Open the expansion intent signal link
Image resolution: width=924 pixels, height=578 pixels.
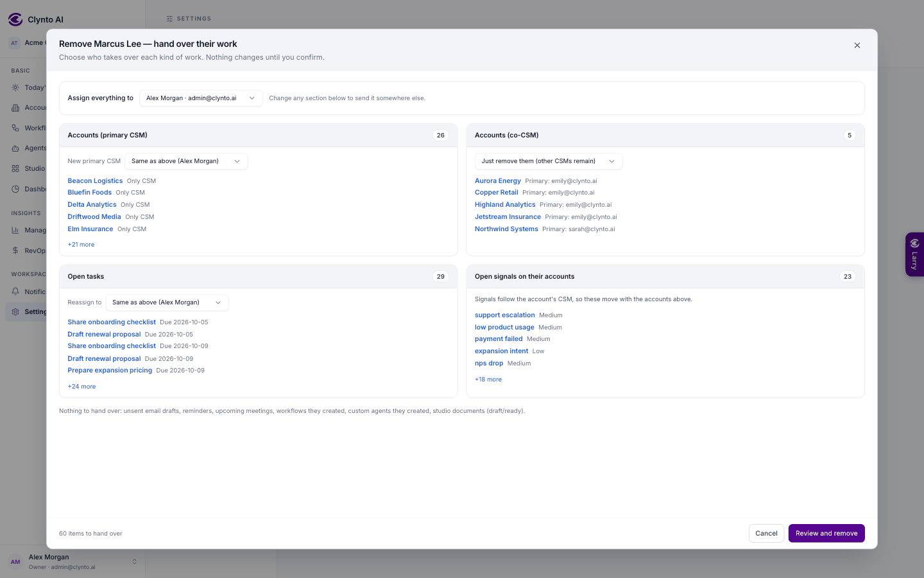point(502,351)
